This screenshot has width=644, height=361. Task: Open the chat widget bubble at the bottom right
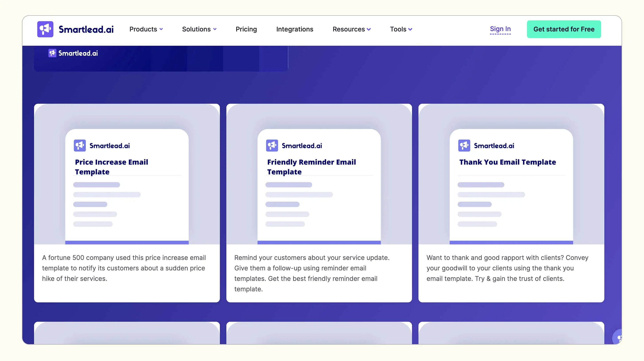[x=618, y=338]
